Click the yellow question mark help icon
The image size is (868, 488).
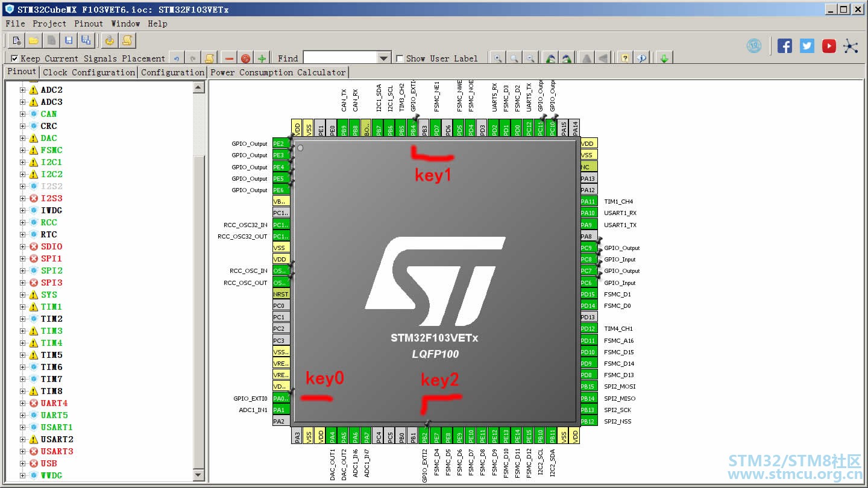click(x=625, y=58)
